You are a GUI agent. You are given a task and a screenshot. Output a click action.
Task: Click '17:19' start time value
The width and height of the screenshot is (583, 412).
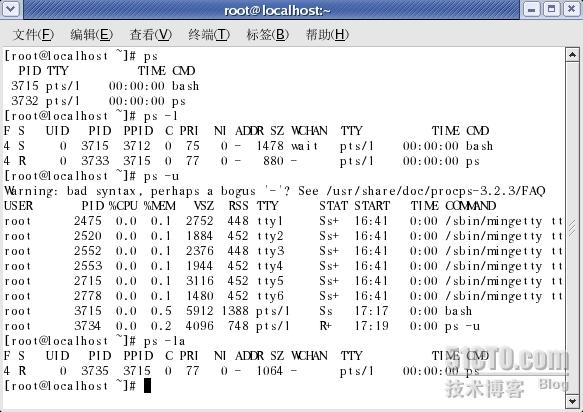point(371,326)
